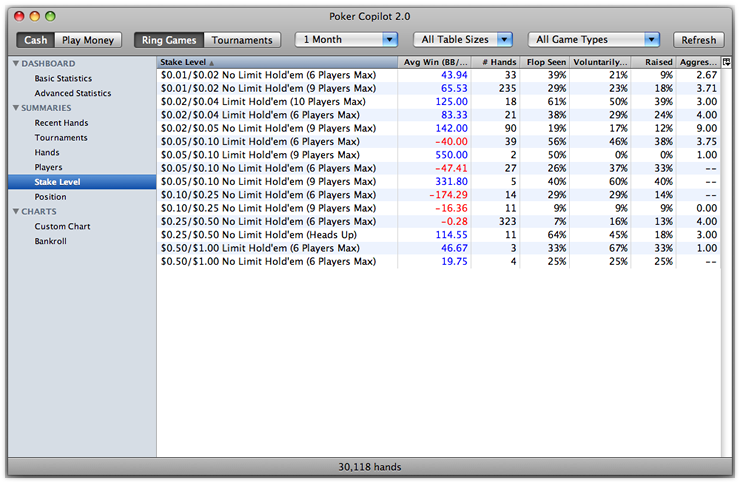Collapse the SUMMARIES section
The width and height of the screenshot is (740, 483).
point(16,108)
